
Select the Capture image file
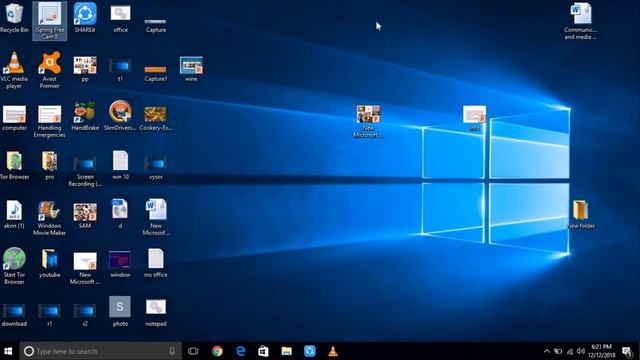point(156,25)
